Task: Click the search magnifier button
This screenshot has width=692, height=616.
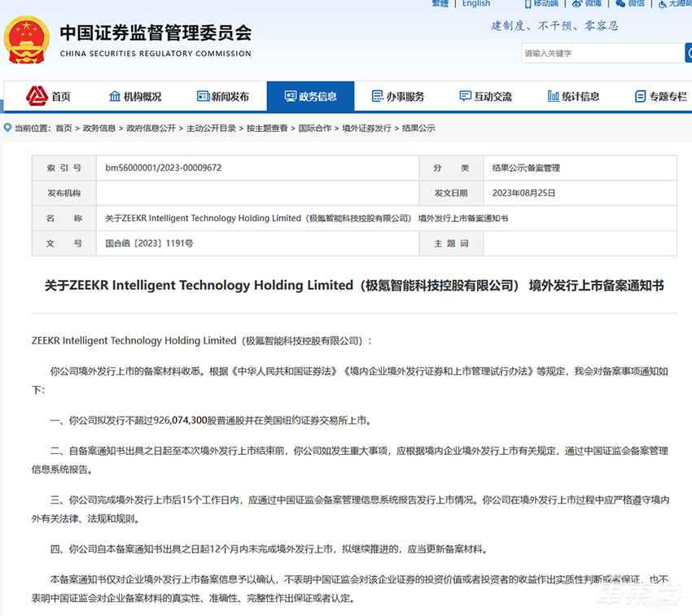Action: pos(688,52)
